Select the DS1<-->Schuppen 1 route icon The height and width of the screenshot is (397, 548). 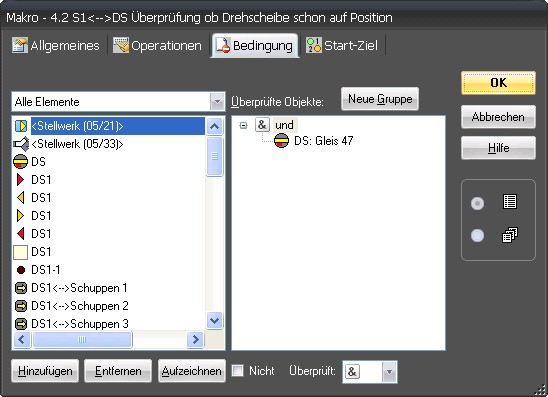click(x=21, y=288)
